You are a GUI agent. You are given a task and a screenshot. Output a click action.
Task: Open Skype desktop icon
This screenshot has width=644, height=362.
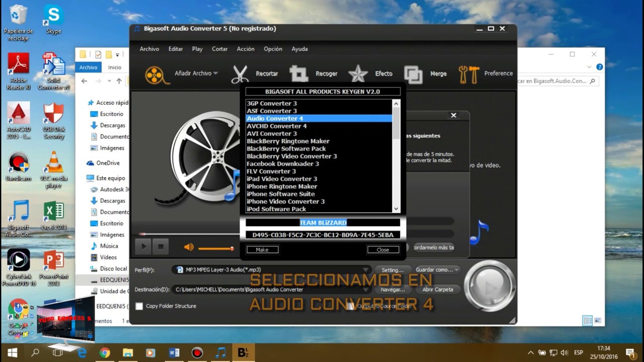[x=53, y=20]
